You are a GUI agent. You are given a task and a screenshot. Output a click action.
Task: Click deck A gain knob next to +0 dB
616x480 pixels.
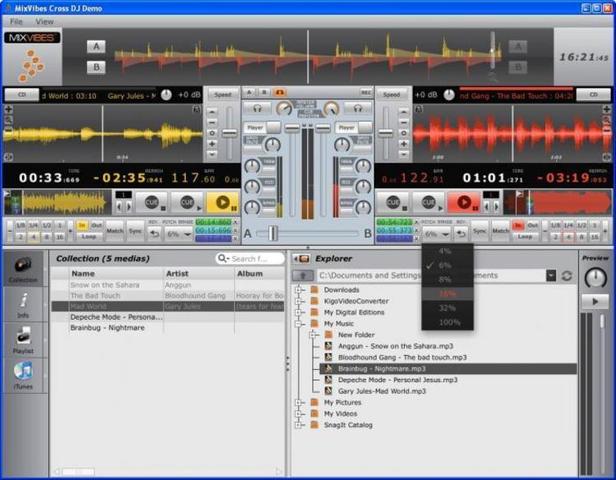pyautogui.click(x=166, y=95)
